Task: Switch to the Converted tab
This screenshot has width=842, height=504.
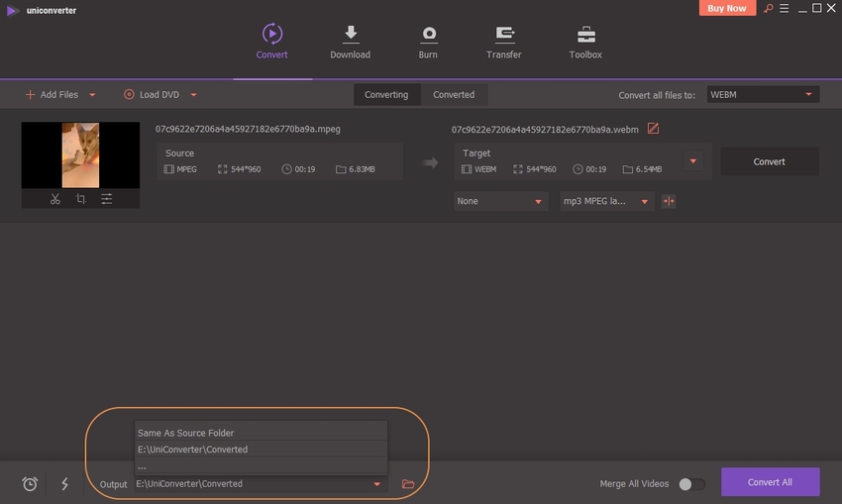Action: [x=454, y=95]
